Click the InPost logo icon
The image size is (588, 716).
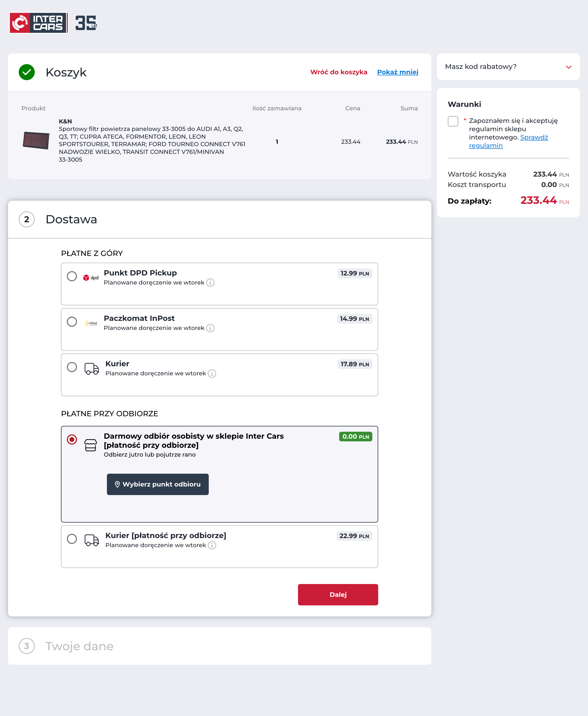tap(91, 323)
